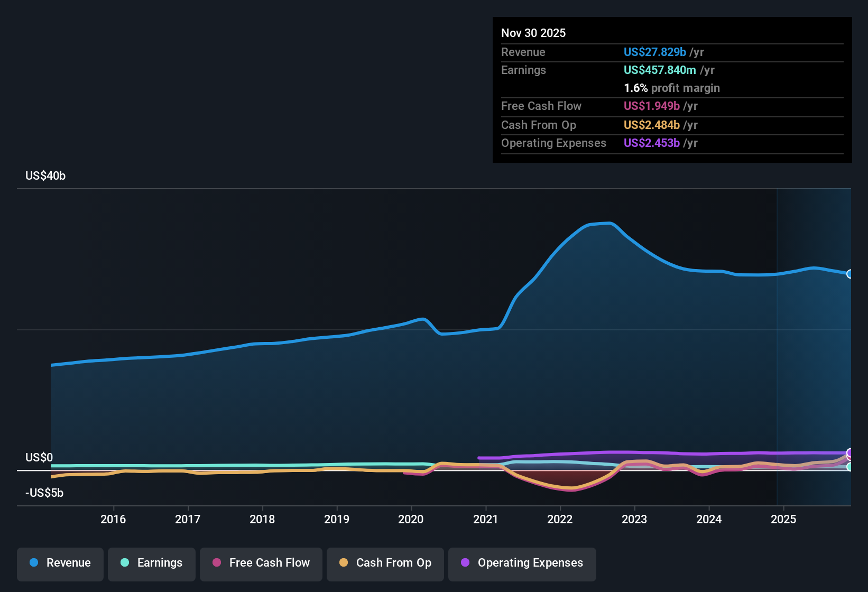This screenshot has height=592, width=868.
Task: Toggle the Revenue series visibility
Action: click(60, 563)
